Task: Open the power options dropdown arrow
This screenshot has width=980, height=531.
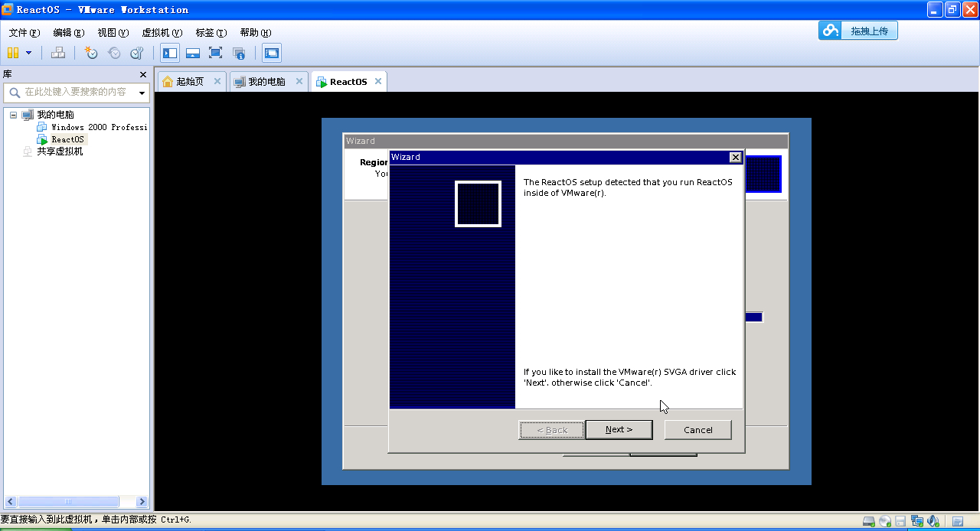Action: coord(29,53)
